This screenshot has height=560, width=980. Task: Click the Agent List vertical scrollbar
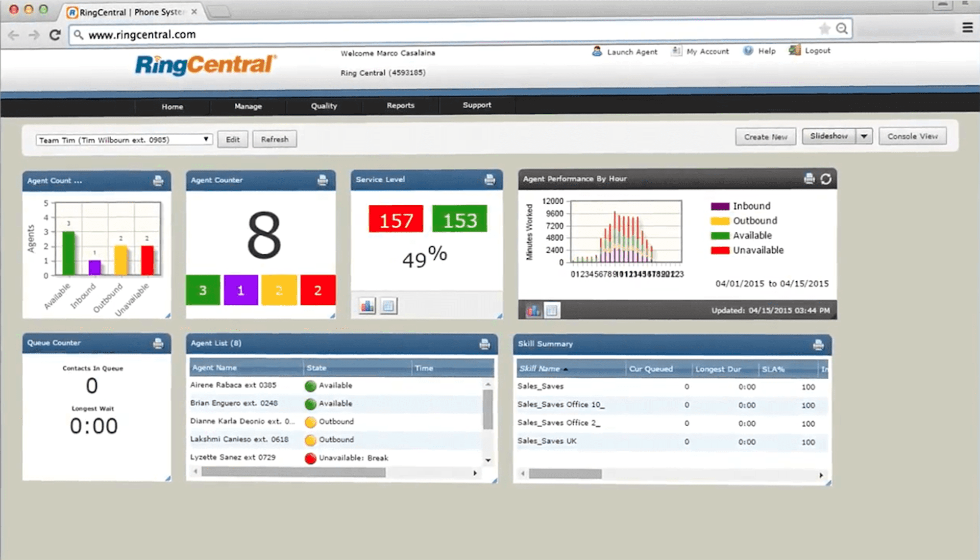click(x=488, y=411)
